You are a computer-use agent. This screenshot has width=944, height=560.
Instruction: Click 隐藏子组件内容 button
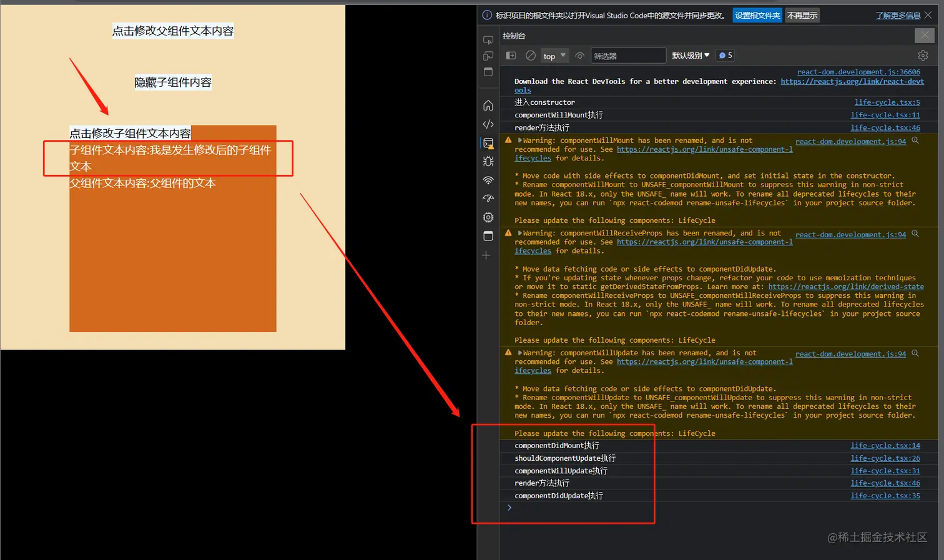[x=173, y=82]
